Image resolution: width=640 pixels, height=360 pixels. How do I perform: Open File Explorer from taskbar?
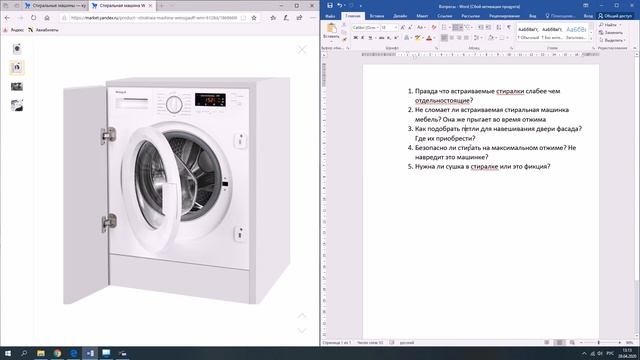[41, 353]
